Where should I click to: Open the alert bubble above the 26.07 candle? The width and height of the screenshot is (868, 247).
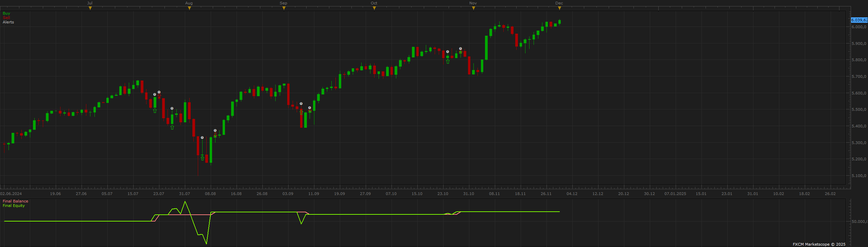pos(172,108)
